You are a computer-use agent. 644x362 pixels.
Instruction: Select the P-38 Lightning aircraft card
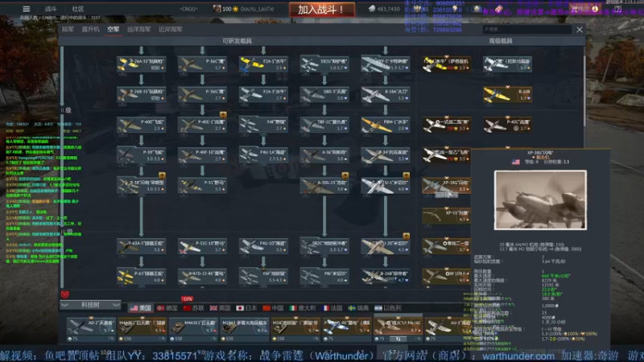pyautogui.click(x=142, y=186)
